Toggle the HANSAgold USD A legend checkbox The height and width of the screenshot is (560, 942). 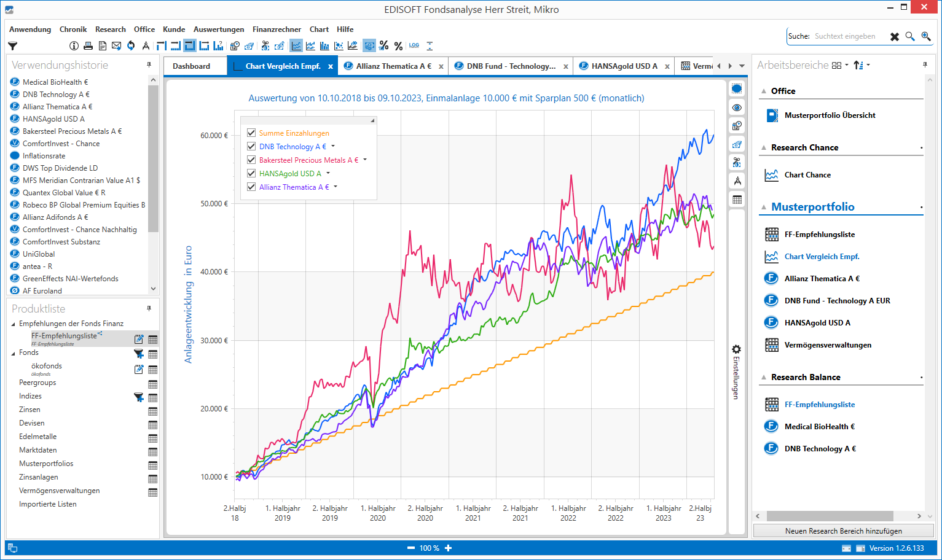coord(251,173)
